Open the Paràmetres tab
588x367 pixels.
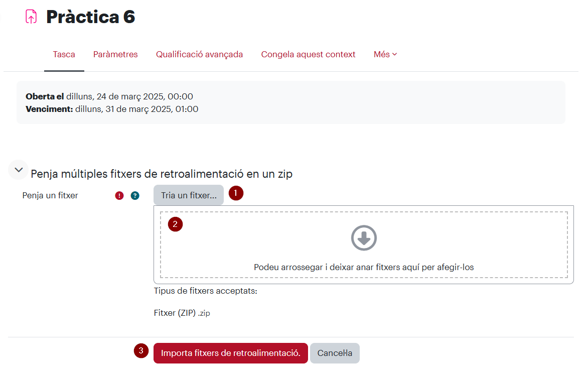(115, 54)
